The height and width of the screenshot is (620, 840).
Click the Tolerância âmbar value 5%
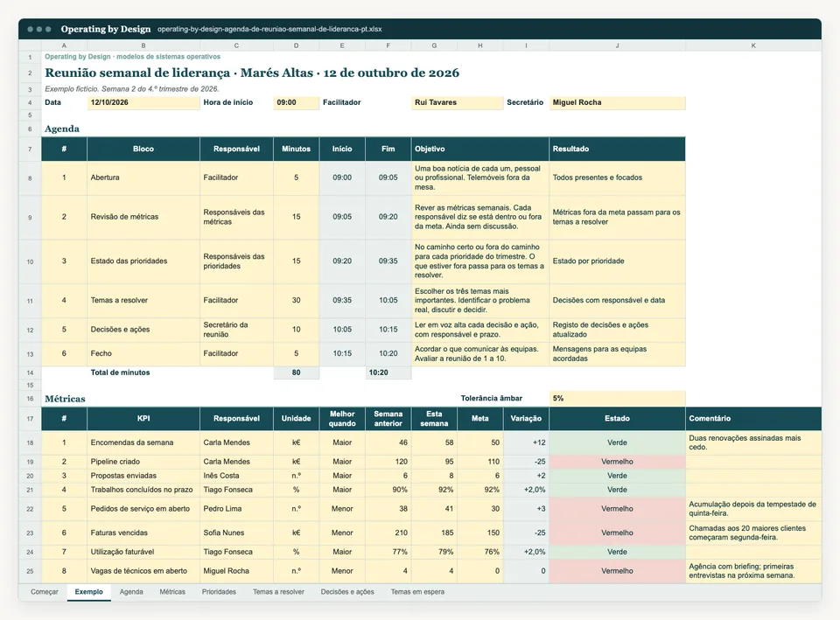pos(617,399)
